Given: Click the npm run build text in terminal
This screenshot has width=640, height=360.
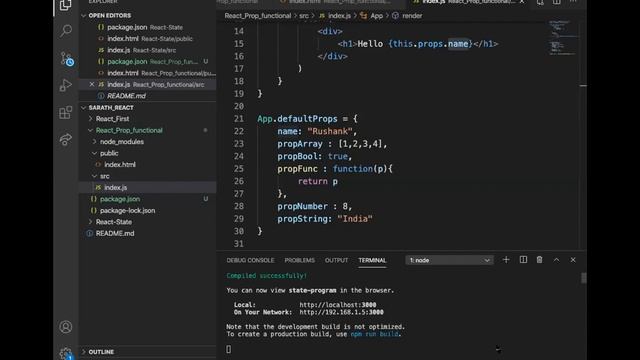Looking at the screenshot, I should (x=374, y=334).
